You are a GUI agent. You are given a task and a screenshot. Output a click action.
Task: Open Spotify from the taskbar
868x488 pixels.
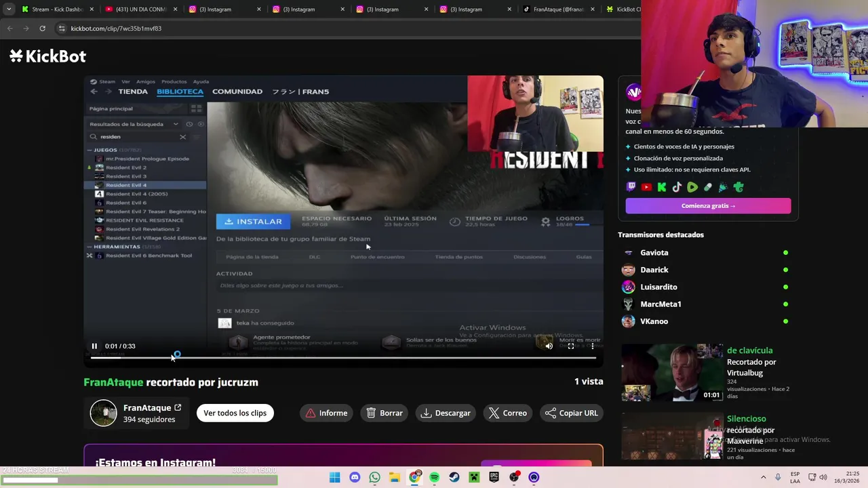pos(434,477)
